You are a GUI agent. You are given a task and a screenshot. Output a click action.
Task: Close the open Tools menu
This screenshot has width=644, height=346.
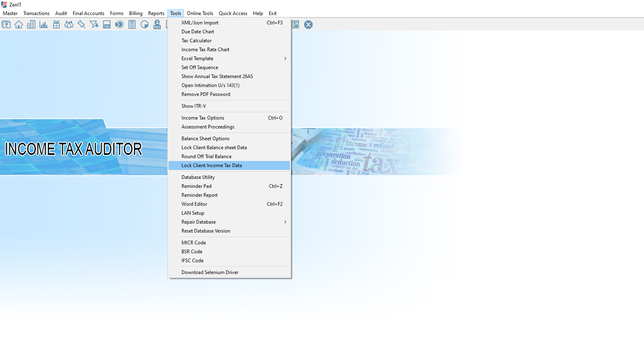coord(176,13)
